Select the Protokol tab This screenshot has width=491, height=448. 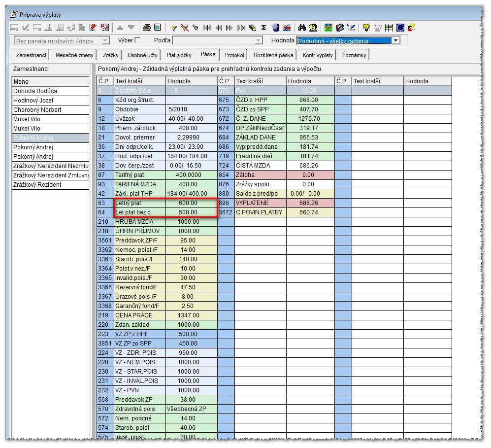click(x=234, y=55)
